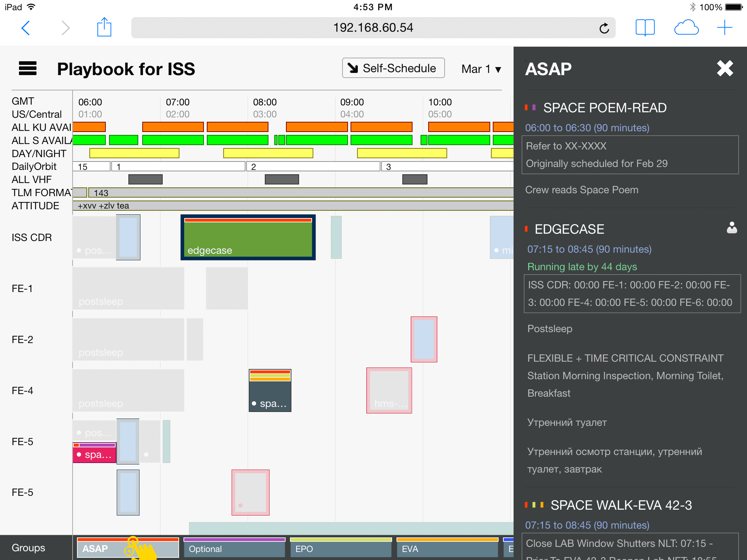747x560 pixels.
Task: Select the pink-bordered block on bottom FE-5 row
Action: coord(251,493)
